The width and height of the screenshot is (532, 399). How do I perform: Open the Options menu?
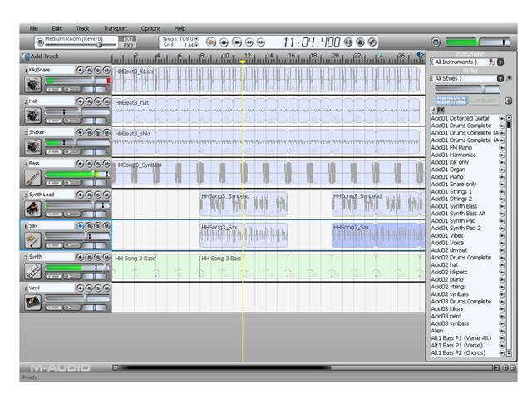pos(150,28)
